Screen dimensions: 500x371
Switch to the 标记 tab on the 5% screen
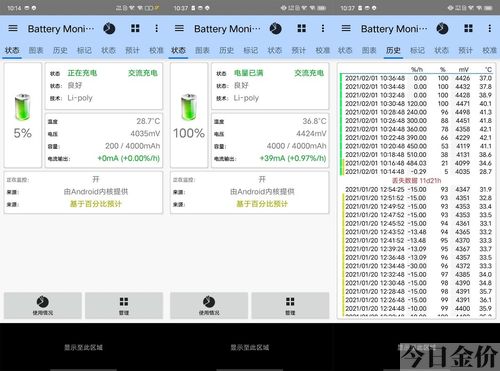pos(84,50)
